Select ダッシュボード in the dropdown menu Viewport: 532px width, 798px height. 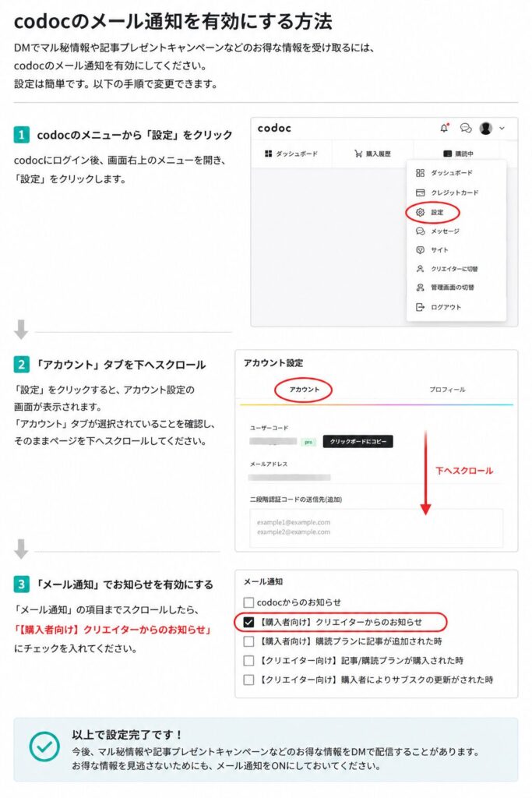click(x=452, y=173)
